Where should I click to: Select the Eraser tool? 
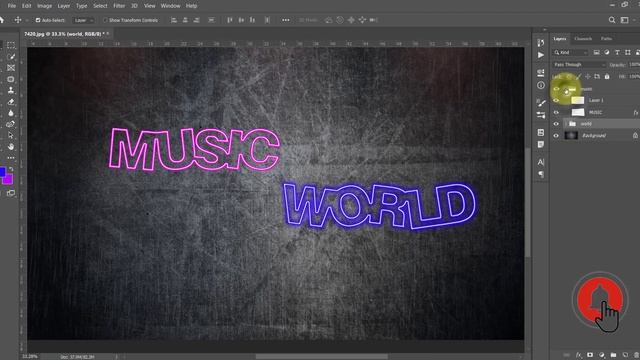point(11,102)
